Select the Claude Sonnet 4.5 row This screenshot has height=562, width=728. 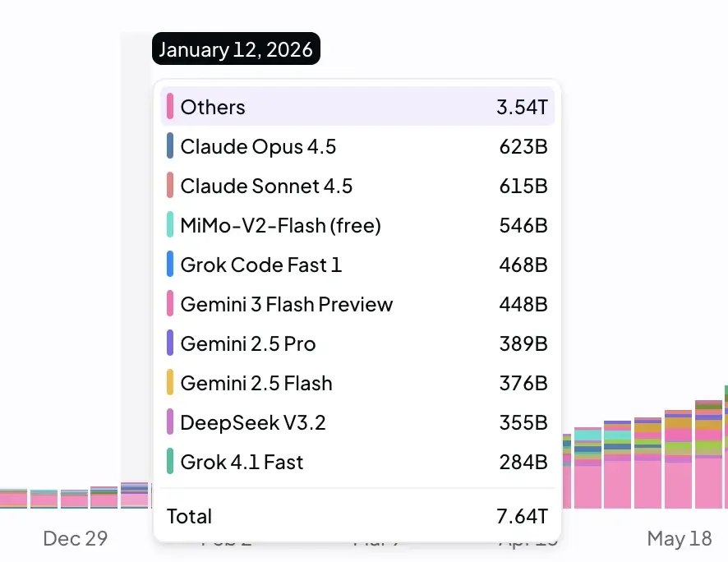[x=357, y=185]
